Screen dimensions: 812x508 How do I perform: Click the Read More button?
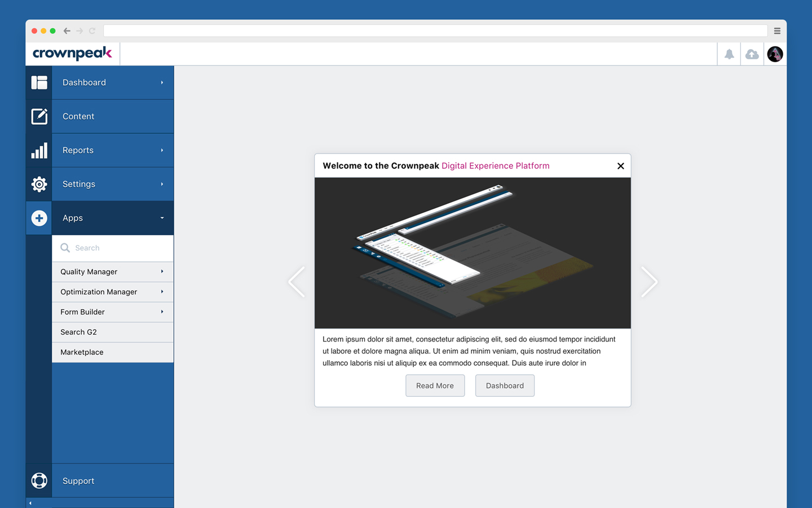click(x=435, y=386)
